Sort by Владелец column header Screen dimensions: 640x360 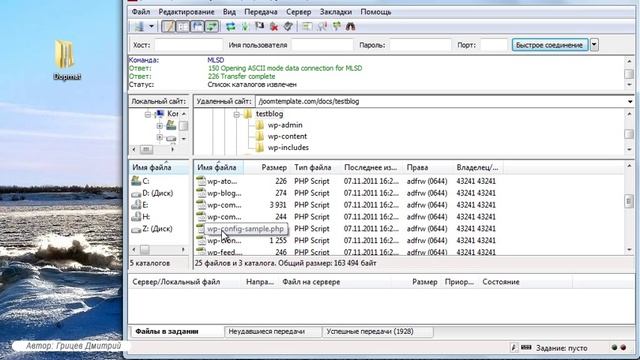pos(477,167)
